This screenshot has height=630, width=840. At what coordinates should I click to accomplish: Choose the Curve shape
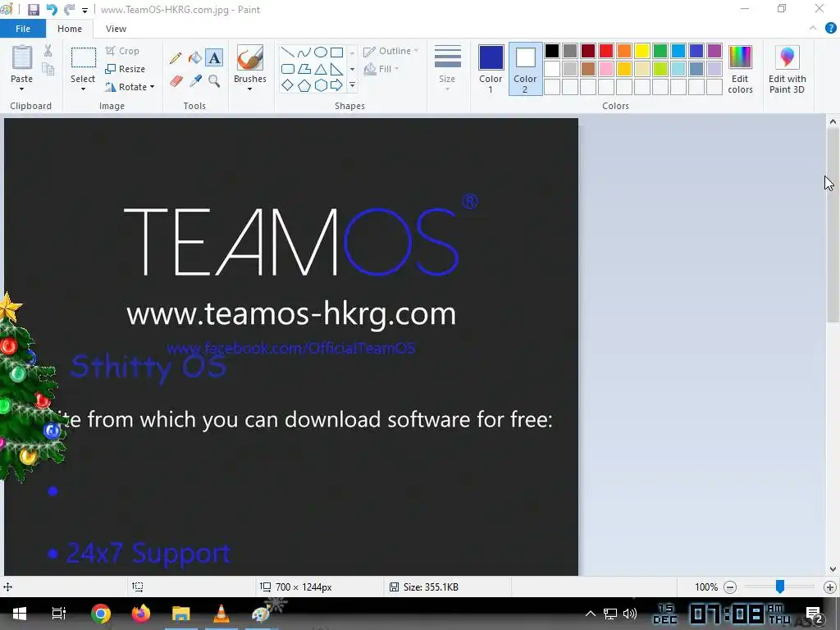[304, 52]
